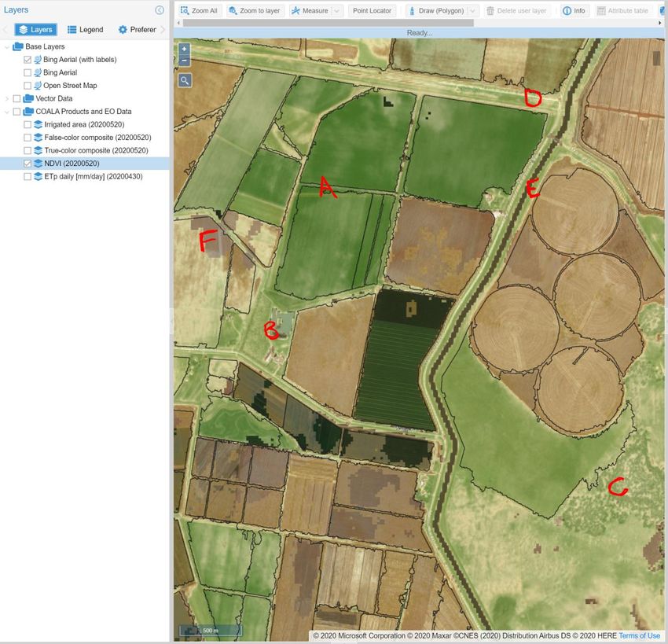Image resolution: width=668 pixels, height=644 pixels.
Task: Select the Vector Data folder icon
Action: [28, 98]
